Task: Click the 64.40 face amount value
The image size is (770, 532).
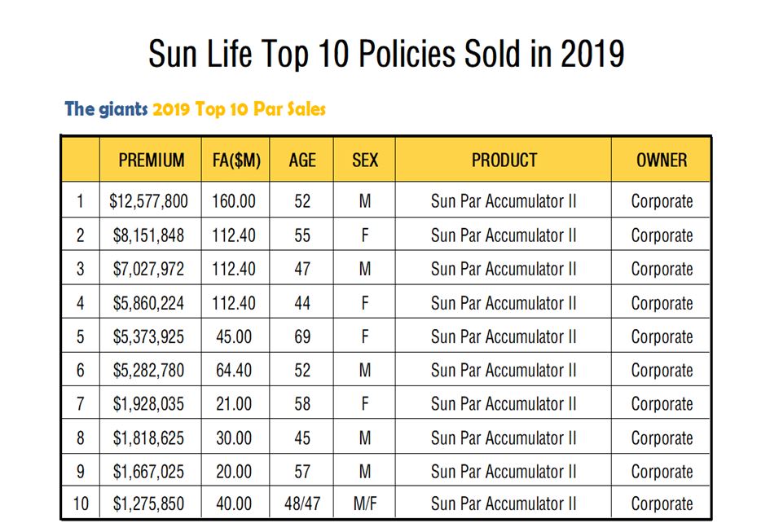Action: point(234,371)
